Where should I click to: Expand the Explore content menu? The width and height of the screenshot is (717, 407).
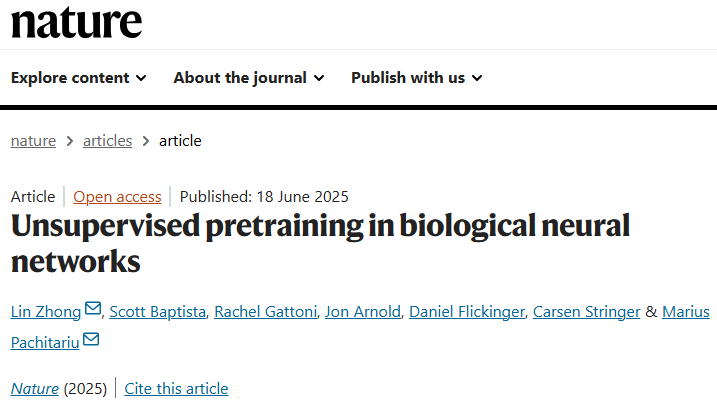pos(79,78)
